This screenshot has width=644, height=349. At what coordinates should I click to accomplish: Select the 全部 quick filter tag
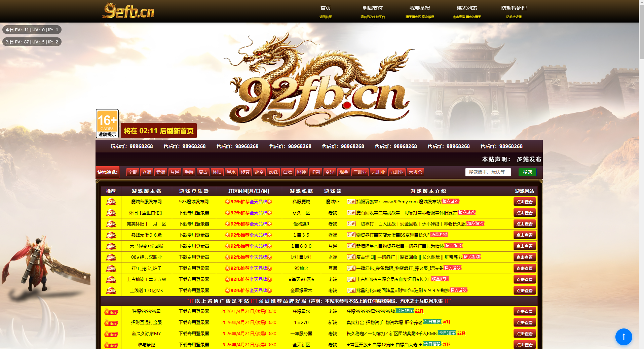point(132,172)
